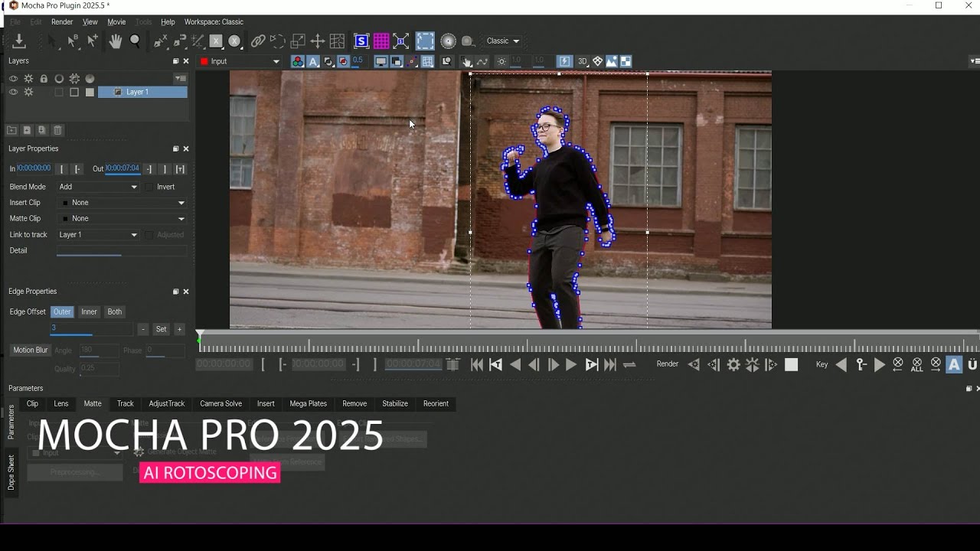The height and width of the screenshot is (551, 980).
Task: Toggle the Invert checkbox
Action: click(x=149, y=187)
